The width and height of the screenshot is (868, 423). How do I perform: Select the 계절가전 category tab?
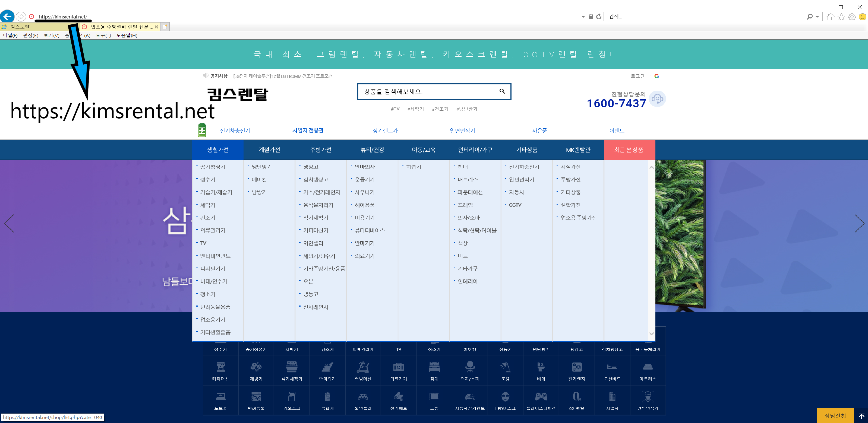pos(269,150)
